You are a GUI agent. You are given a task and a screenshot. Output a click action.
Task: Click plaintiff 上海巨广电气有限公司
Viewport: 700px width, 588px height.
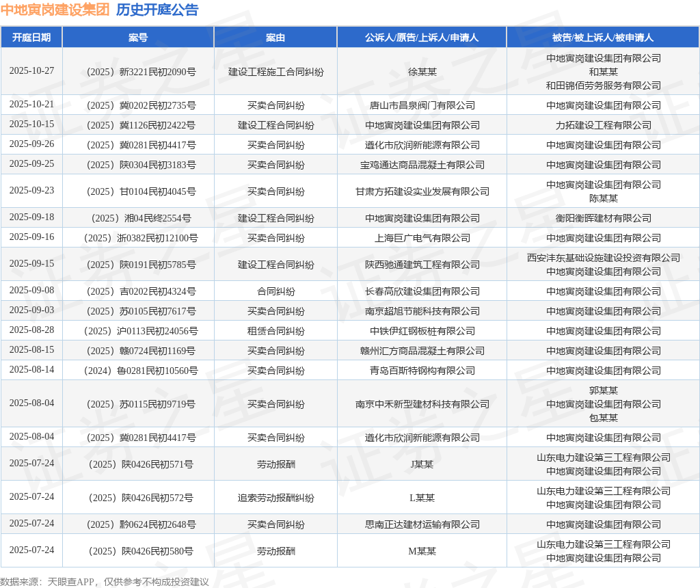pyautogui.click(x=422, y=238)
